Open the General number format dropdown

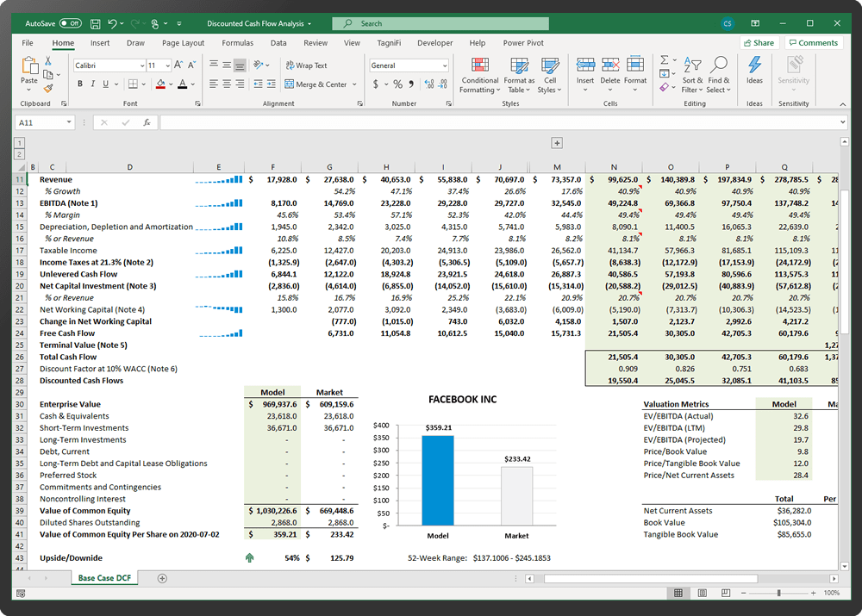click(445, 65)
